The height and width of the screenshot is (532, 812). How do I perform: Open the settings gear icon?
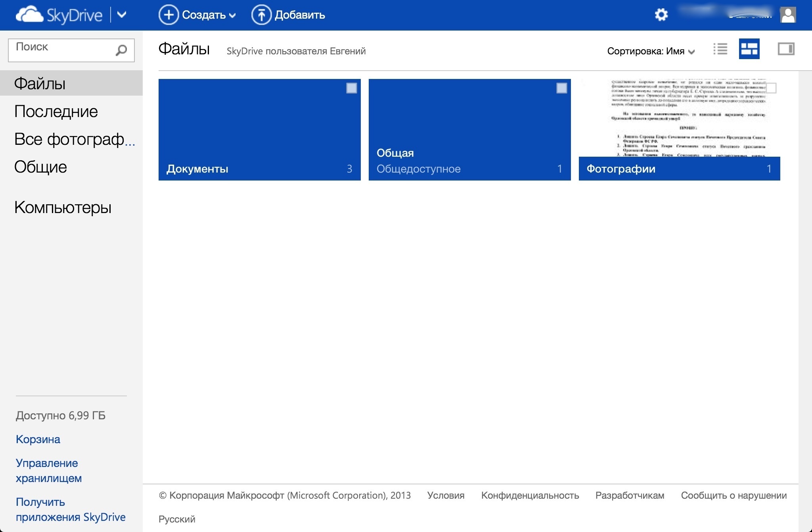click(x=661, y=15)
